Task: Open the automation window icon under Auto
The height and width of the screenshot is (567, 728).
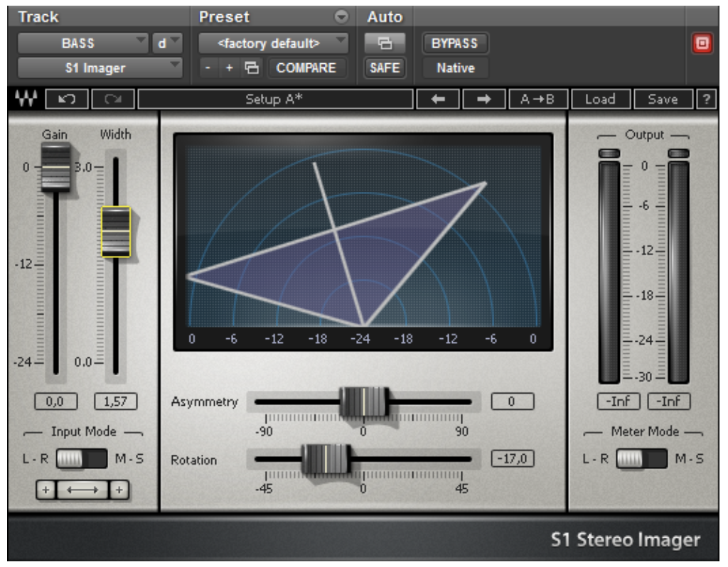Action: click(384, 43)
